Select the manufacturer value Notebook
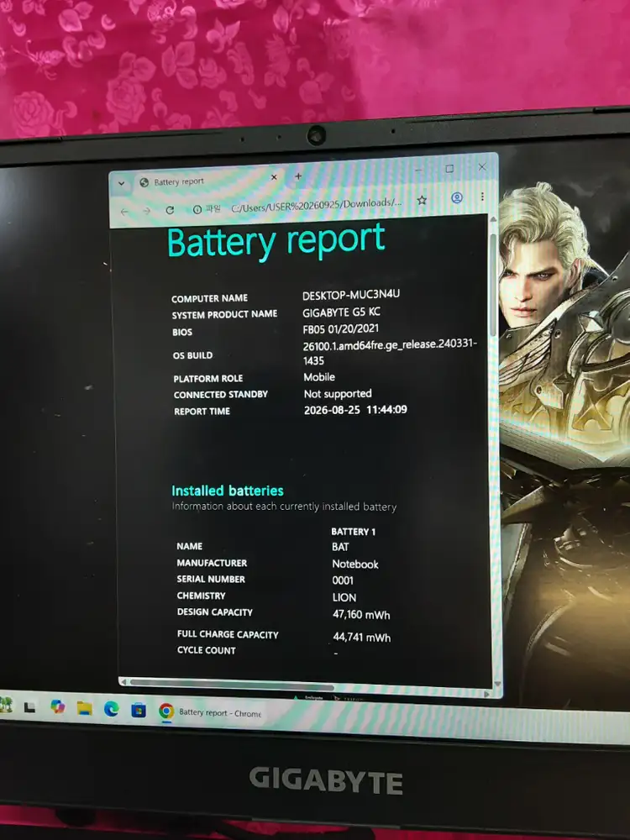630x840 pixels. [355, 564]
